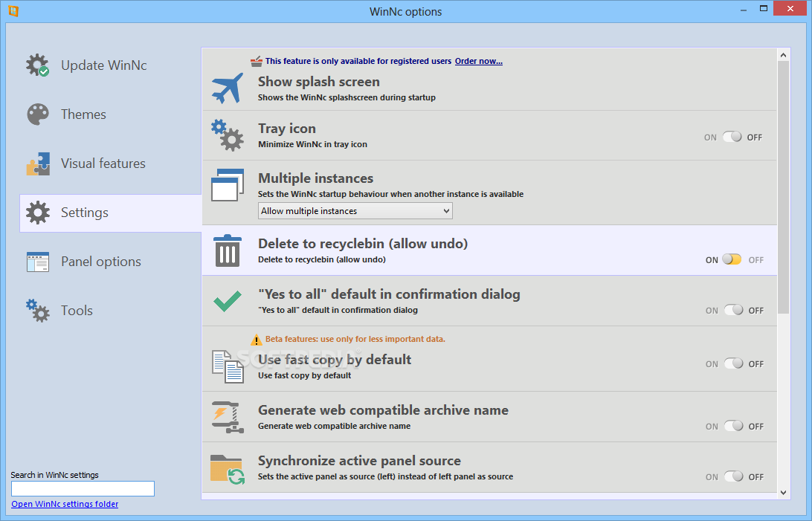This screenshot has height=521, width=812.
Task: Click the scrollbar down arrow
Action: point(783,493)
